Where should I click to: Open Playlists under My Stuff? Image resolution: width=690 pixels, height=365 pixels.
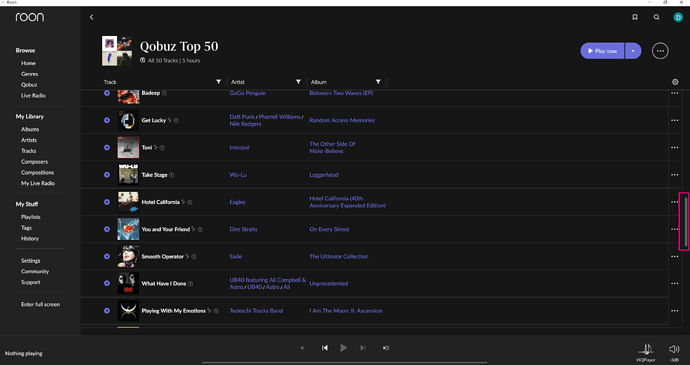(31, 217)
